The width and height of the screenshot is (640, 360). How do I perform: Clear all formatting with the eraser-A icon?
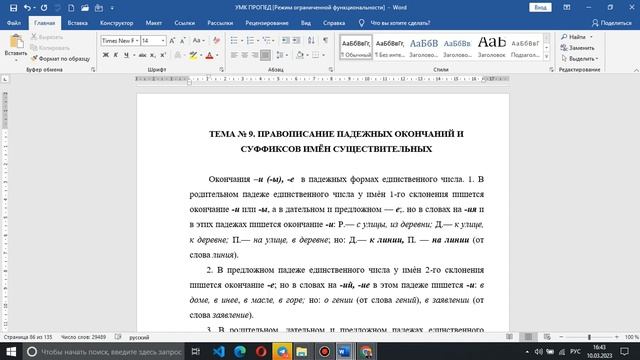pos(216,40)
